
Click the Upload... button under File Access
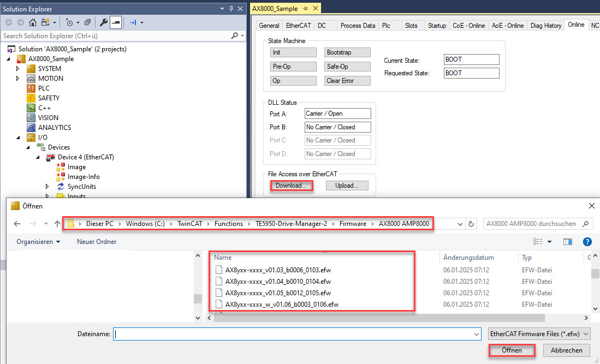[x=347, y=186]
